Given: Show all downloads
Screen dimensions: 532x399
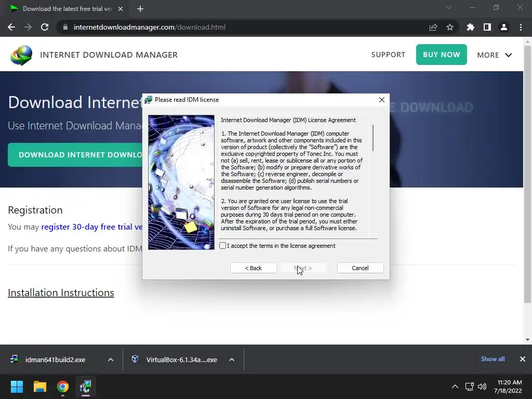Looking at the screenshot, I should [493, 359].
